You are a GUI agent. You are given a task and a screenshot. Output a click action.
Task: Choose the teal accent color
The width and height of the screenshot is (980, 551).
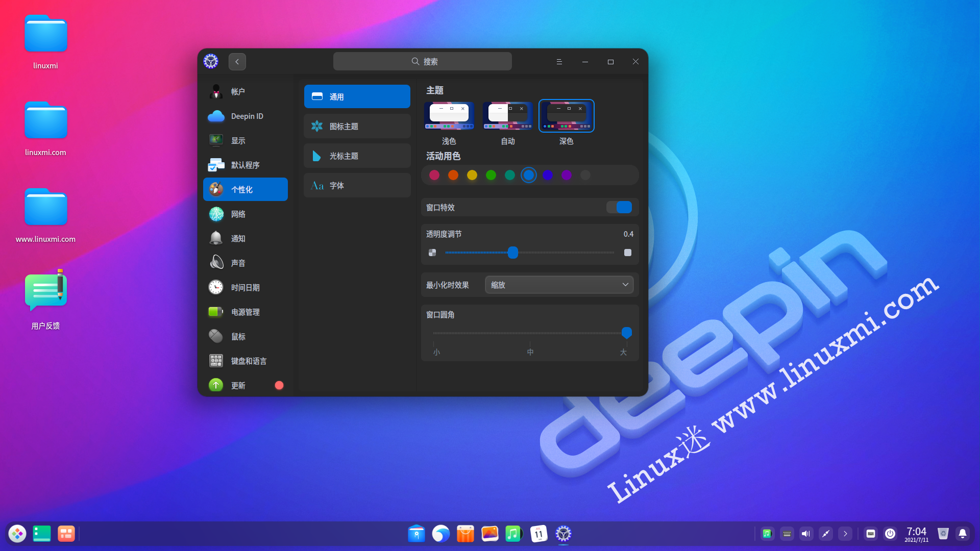pos(510,175)
